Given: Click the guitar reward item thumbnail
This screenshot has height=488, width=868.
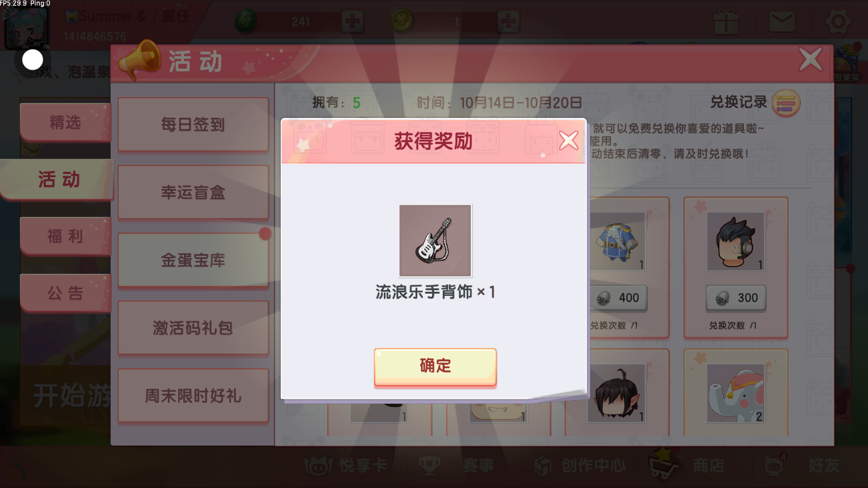Looking at the screenshot, I should point(435,240).
